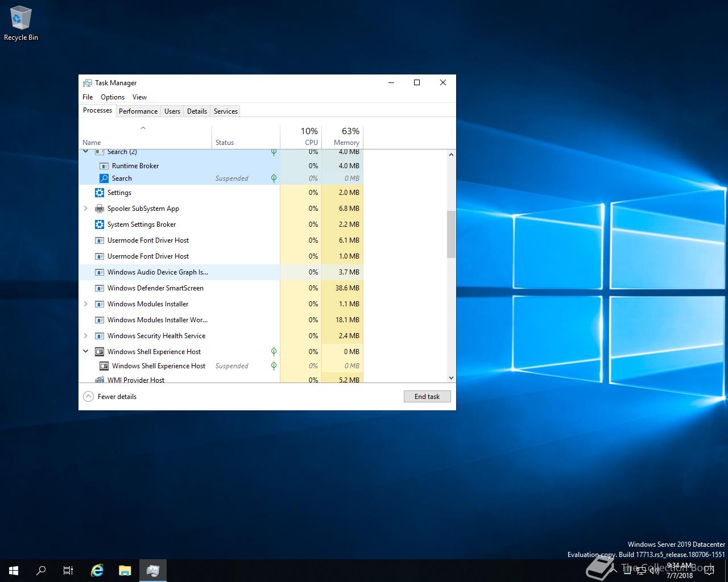Click the printer icon of Spooler SubSystem App
The image size is (728, 582).
(100, 209)
